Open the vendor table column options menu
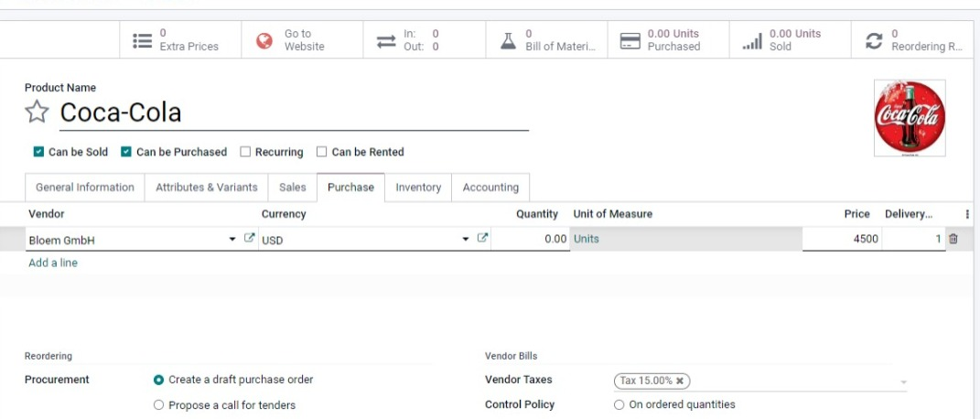Image resolution: width=980 pixels, height=419 pixels. click(967, 214)
